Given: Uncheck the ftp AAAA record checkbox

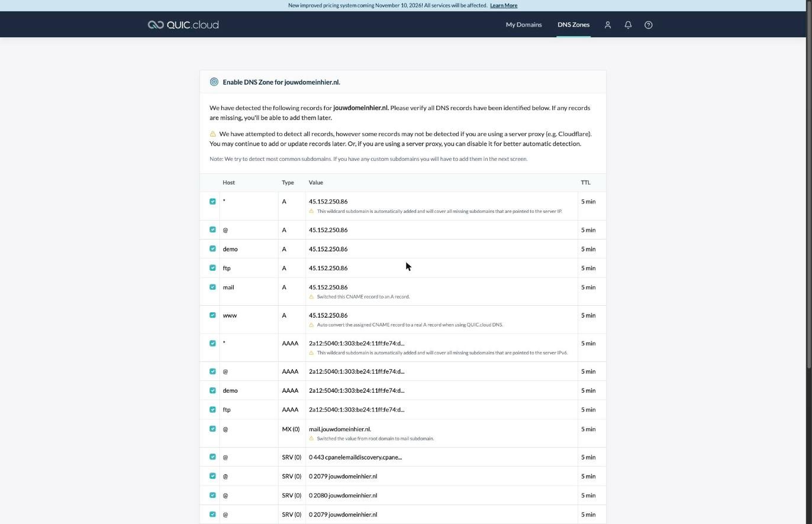Looking at the screenshot, I should pyautogui.click(x=212, y=409).
